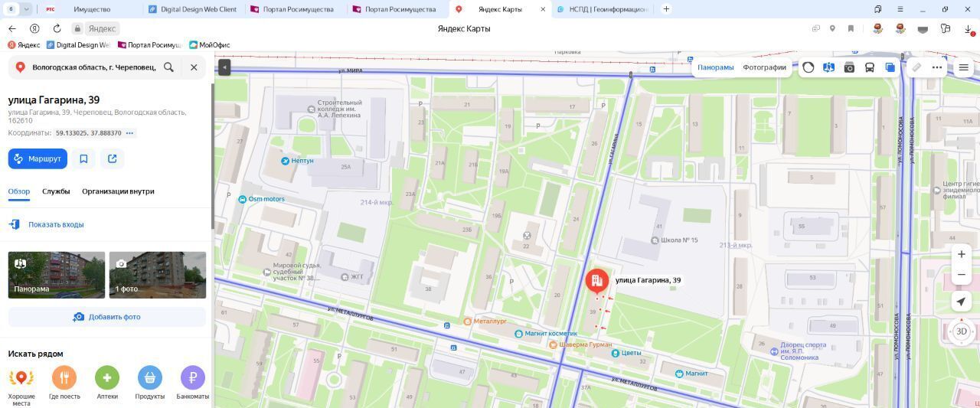Collapse the side panel with the arrow
The height and width of the screenshot is (408, 980).
(x=224, y=67)
